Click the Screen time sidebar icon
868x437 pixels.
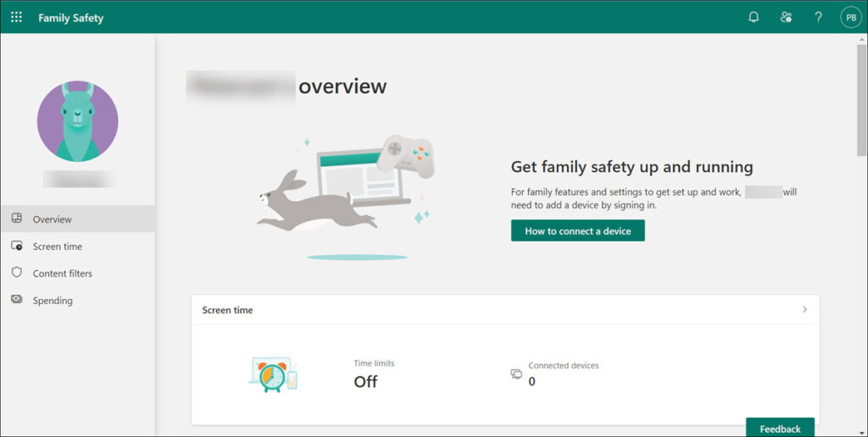[17, 246]
